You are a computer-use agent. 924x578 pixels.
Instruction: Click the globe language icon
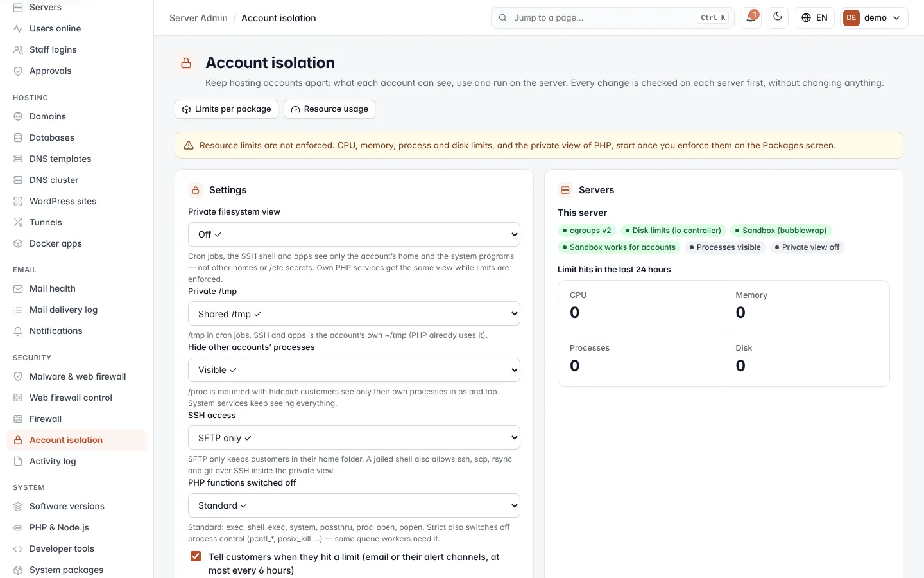coord(807,18)
